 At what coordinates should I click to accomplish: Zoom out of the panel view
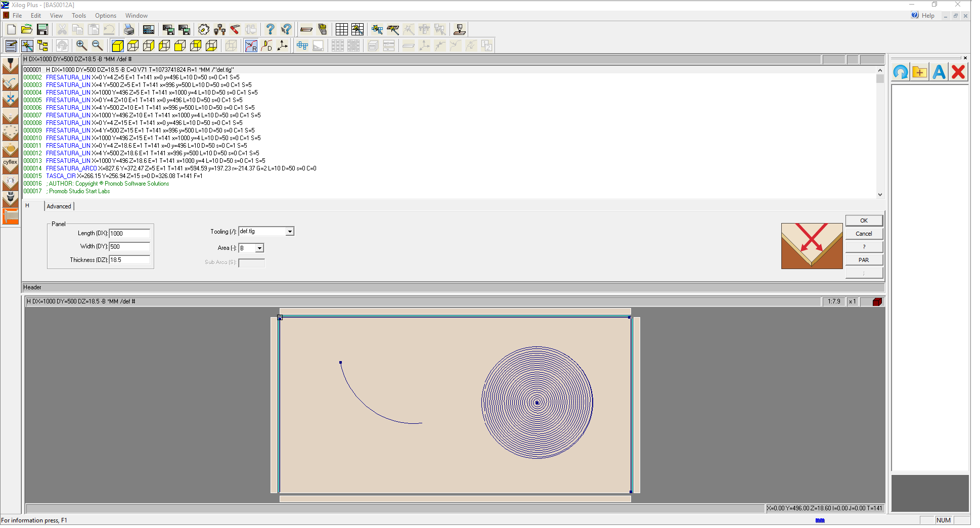97,46
